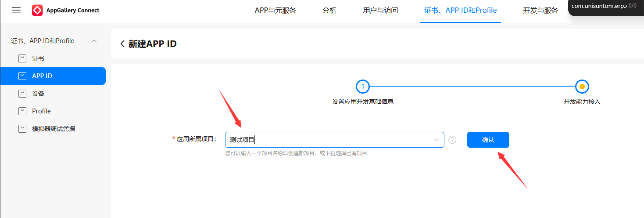Open the hamburger menu icon
The width and height of the screenshot is (644, 218).
[x=16, y=10]
